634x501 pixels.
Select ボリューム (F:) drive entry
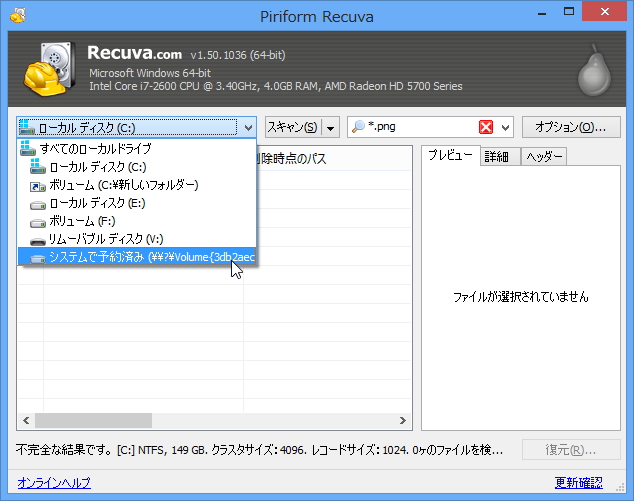click(x=137, y=221)
